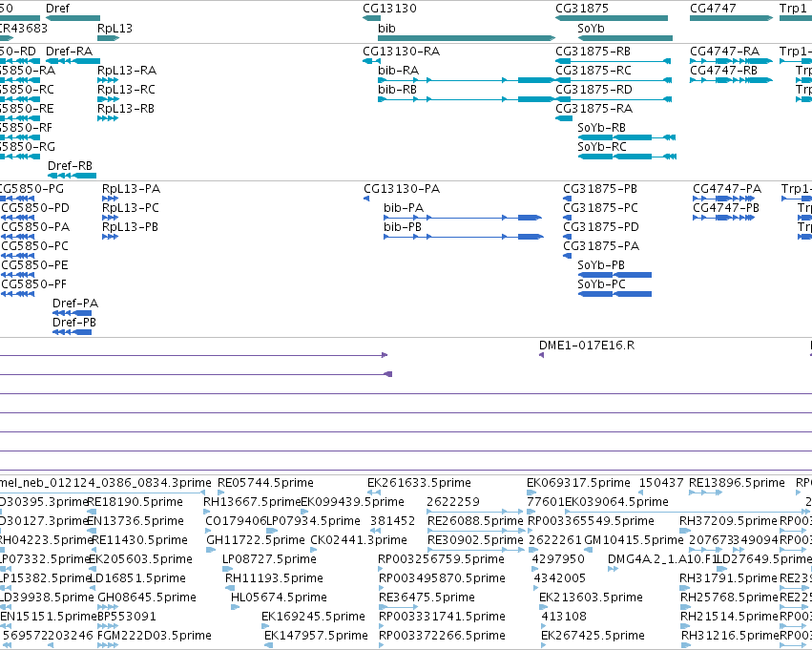Select EST EK069317.5prime

[531, 493]
